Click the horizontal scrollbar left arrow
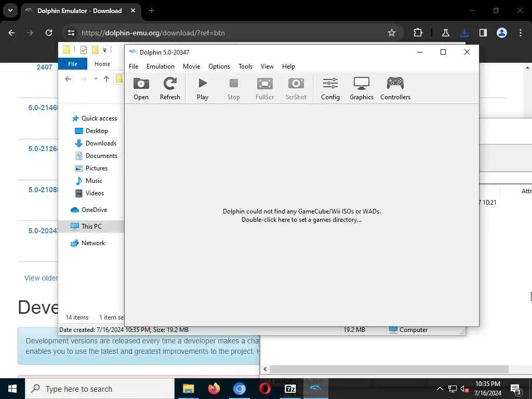The height and width of the screenshot is (399, 532). (265, 369)
